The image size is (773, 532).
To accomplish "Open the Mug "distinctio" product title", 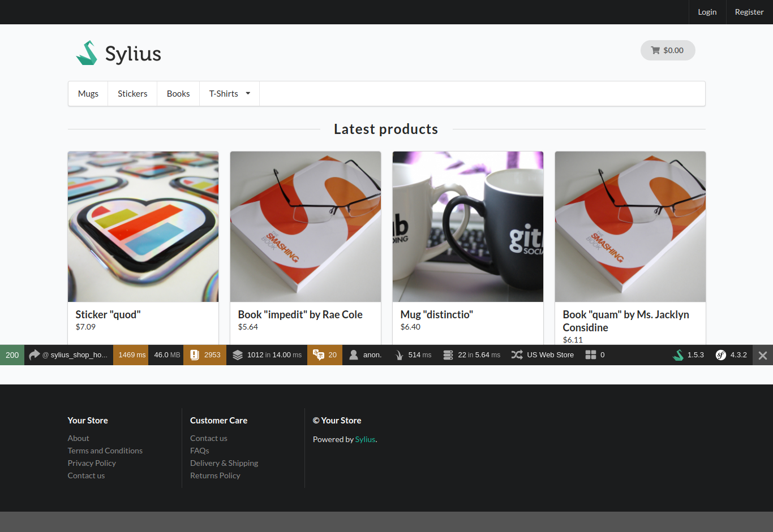I will [436, 314].
